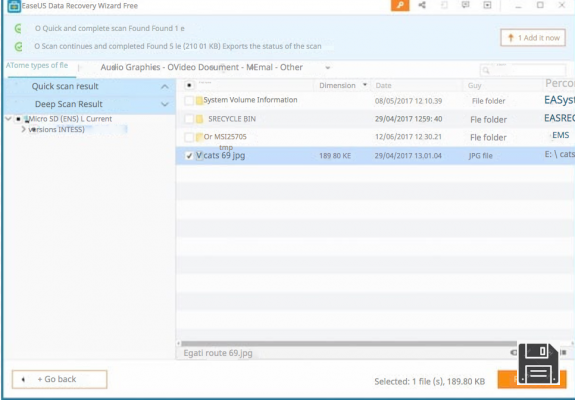This screenshot has height=400, width=575.
Task: Select the Video Document filter
Action: pyautogui.click(x=203, y=67)
